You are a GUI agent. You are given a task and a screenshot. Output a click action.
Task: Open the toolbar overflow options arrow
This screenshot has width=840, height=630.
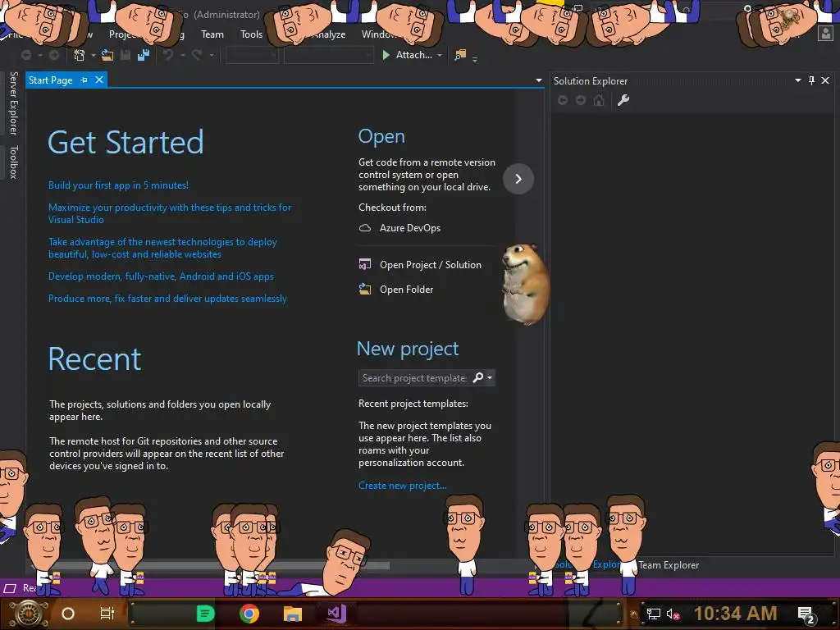click(x=475, y=59)
